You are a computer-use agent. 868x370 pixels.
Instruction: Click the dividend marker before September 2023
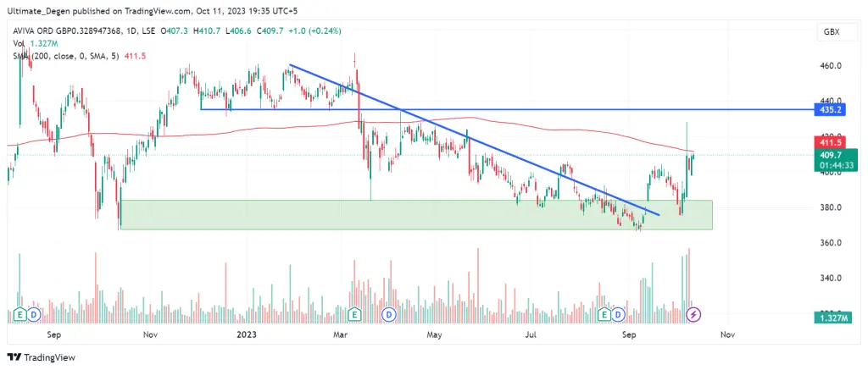click(x=618, y=315)
